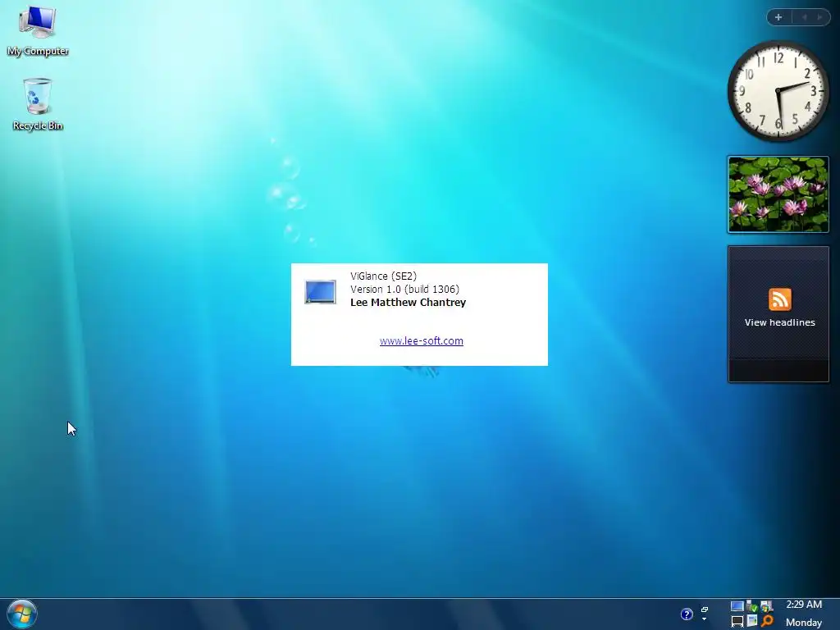Open the www.lee-soft.com link
The image size is (840, 630).
tap(421, 340)
